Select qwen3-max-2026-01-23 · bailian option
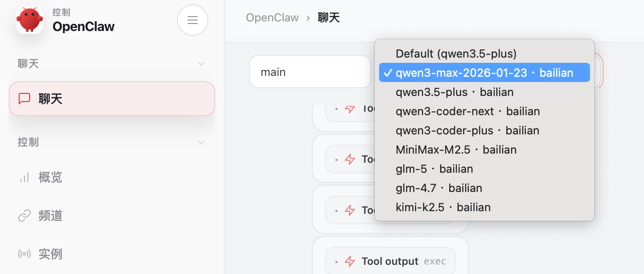644x274 pixels. [x=485, y=72]
